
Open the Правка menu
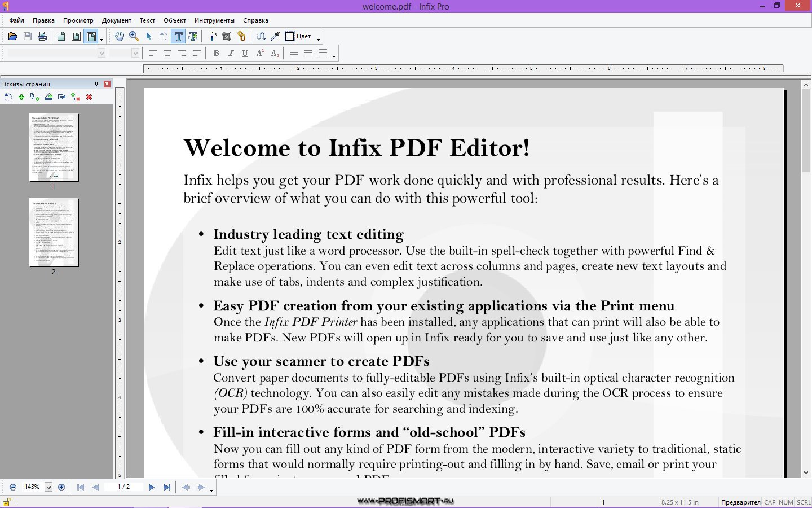43,20
